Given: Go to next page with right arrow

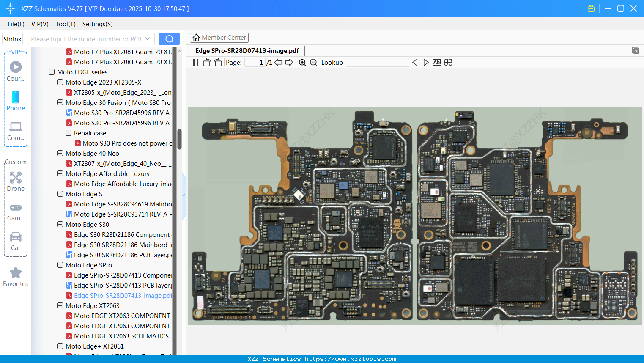Looking at the screenshot, I should pyautogui.click(x=289, y=63).
